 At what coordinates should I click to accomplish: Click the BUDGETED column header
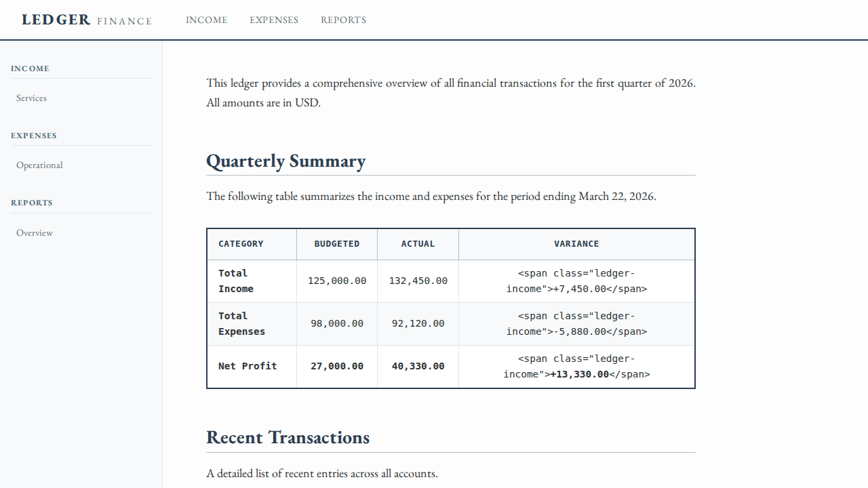point(337,243)
